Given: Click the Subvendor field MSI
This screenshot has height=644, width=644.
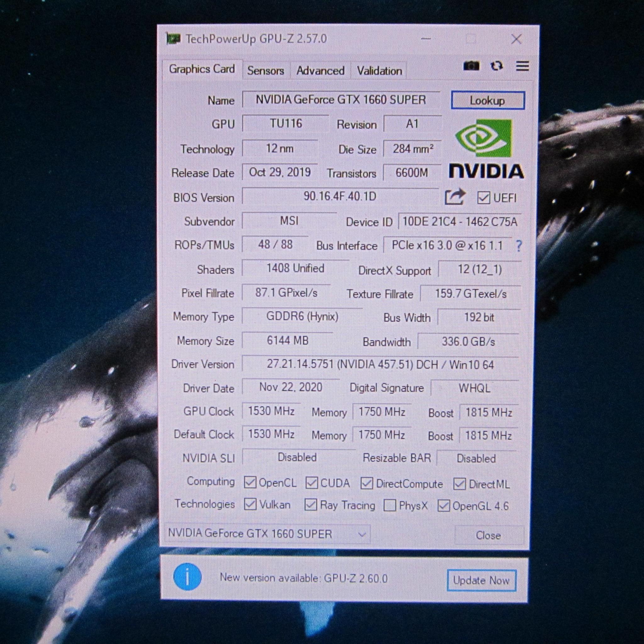Looking at the screenshot, I should 289,221.
